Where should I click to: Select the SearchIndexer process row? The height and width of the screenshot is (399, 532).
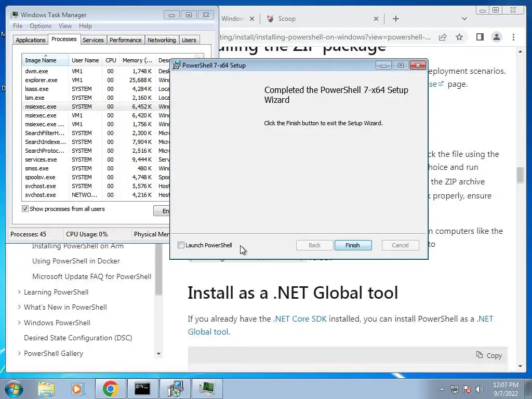(x=96, y=142)
